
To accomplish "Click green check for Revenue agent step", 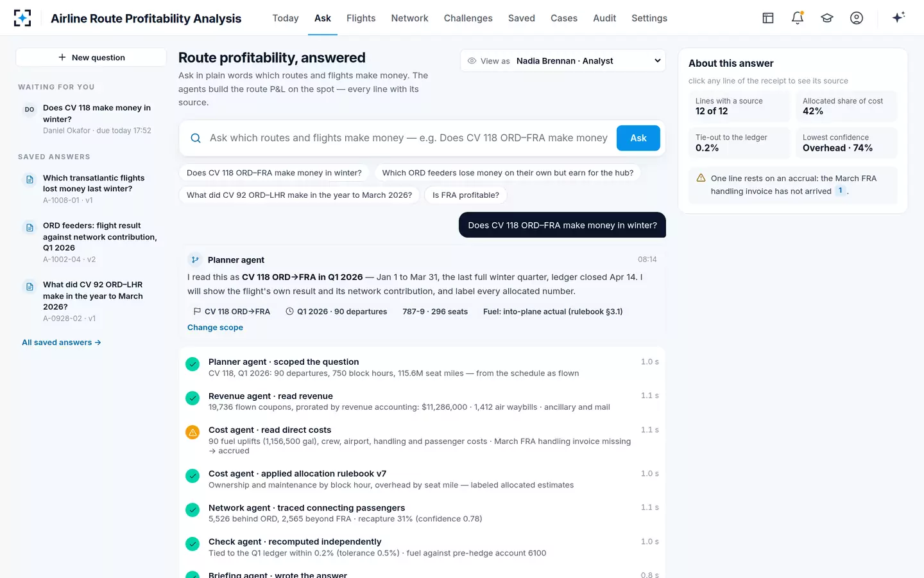I will [x=193, y=398].
